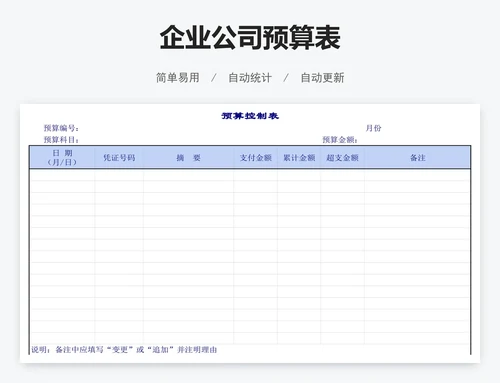The height and width of the screenshot is (383, 500).
Task: Select the 超支金额 column header
Action: (x=342, y=158)
